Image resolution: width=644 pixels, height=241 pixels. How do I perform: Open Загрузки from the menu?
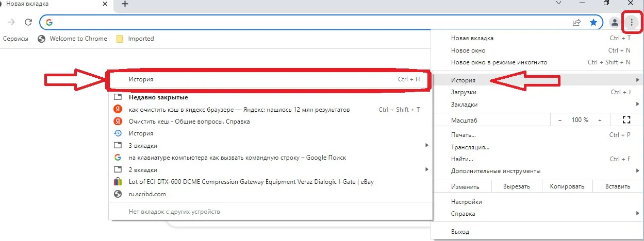coord(537,92)
